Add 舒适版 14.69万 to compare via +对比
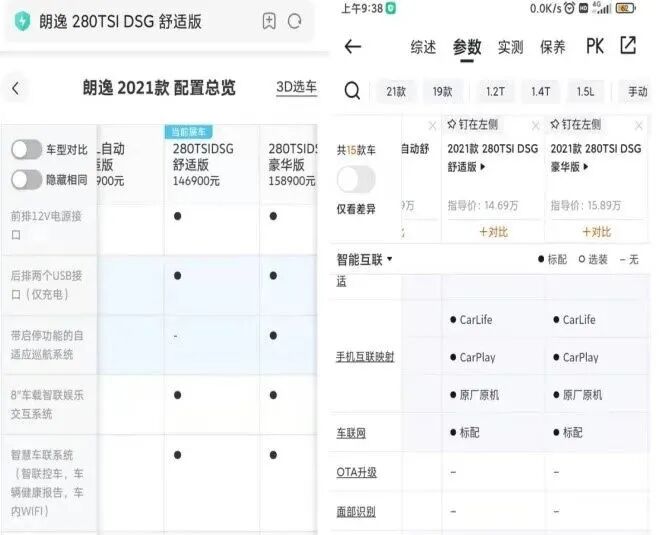The width and height of the screenshot is (667, 535). pos(493,232)
